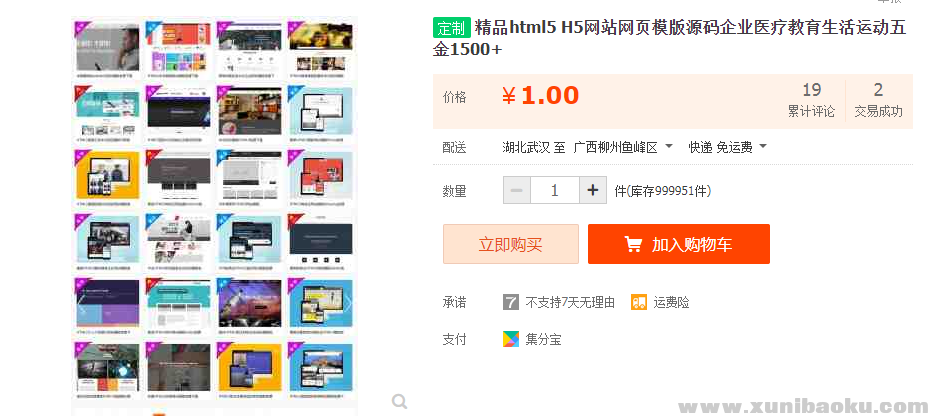Open the 2 交易成功 transactions link
The image size is (931, 419).
point(878,100)
